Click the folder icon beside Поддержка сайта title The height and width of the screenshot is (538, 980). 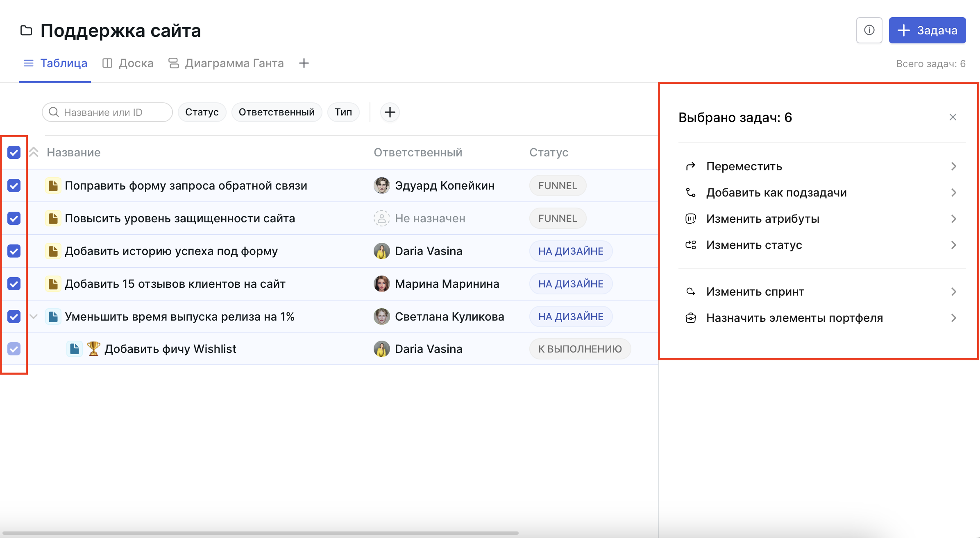click(x=26, y=31)
